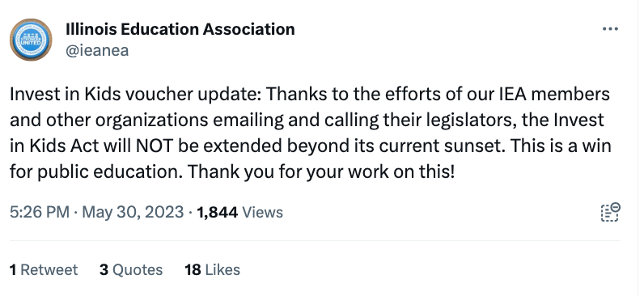Click "Thank you for your work on this!"
Screen dimensions: 644x296
(x=321, y=172)
